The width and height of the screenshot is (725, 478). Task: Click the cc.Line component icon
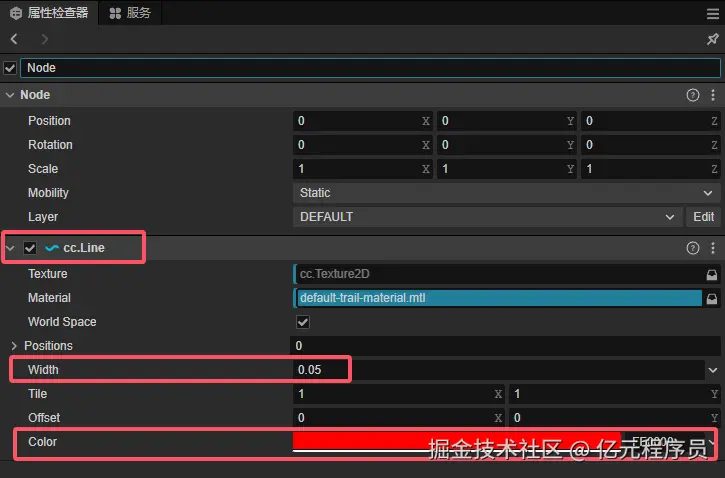(x=52, y=248)
